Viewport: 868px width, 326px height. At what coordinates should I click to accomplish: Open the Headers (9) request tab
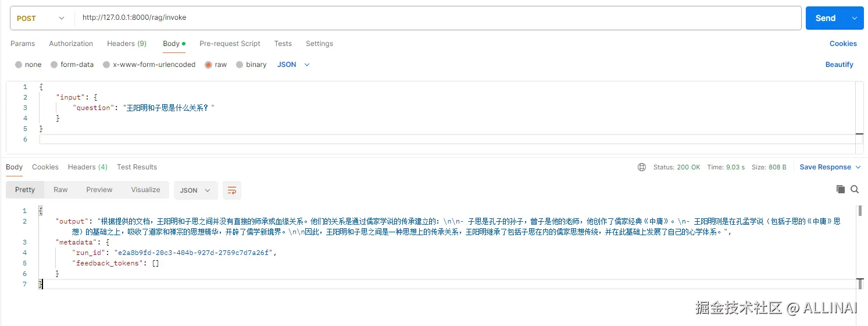pyautogui.click(x=127, y=44)
